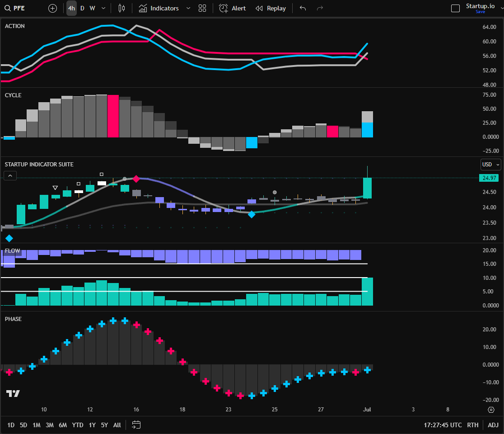Viewport: 504px width, 434px height.
Task: Open the Indicators menu
Action: 164,8
